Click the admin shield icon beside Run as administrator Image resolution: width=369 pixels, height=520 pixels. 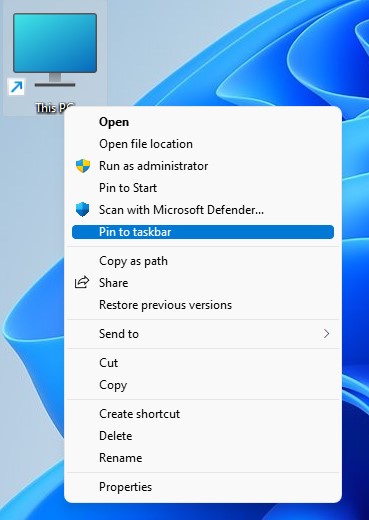pyautogui.click(x=83, y=166)
